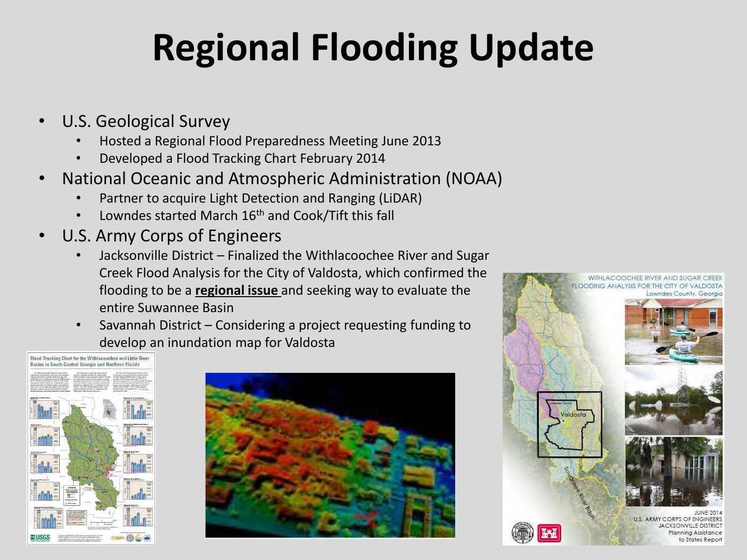This screenshot has width=747, height=560.
Task: Click the underlined regional issue text
Action: point(238,290)
